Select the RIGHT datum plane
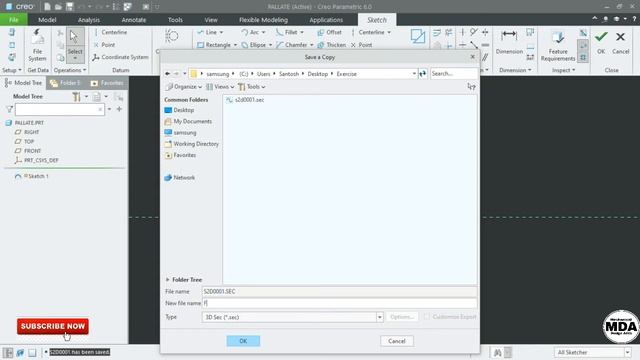 pyautogui.click(x=27, y=132)
